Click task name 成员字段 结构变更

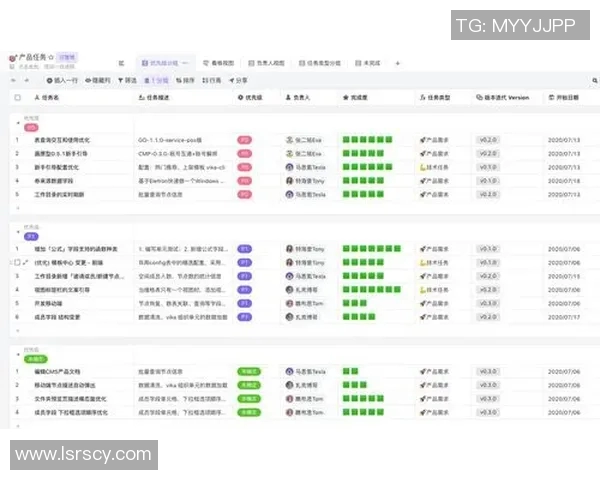[57, 317]
